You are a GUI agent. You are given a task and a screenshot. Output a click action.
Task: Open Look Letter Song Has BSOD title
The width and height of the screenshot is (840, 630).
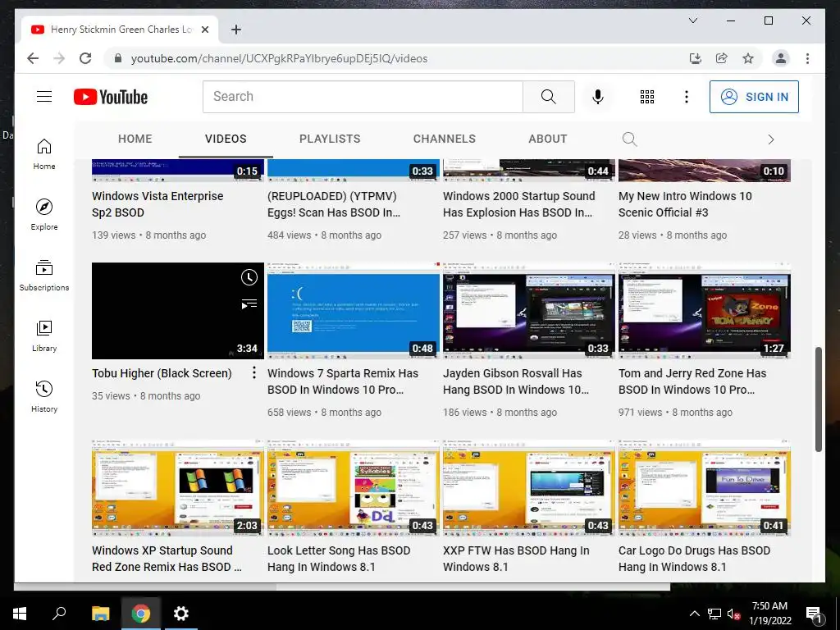click(x=339, y=559)
